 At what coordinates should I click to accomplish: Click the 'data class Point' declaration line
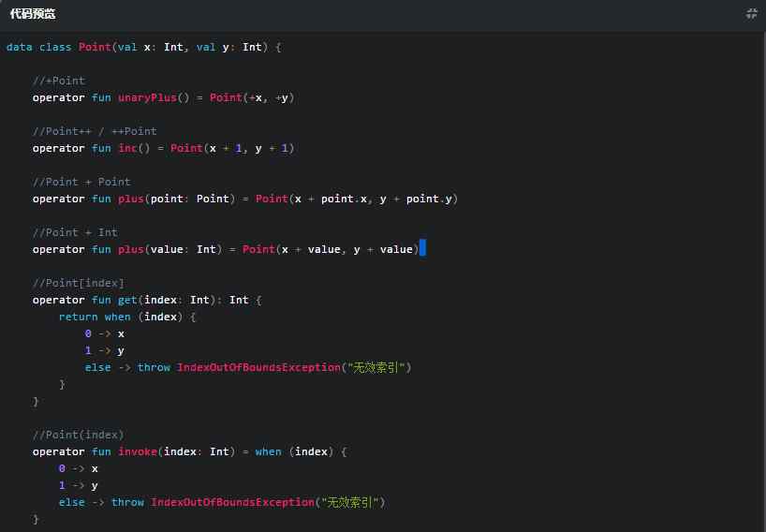[143, 47]
